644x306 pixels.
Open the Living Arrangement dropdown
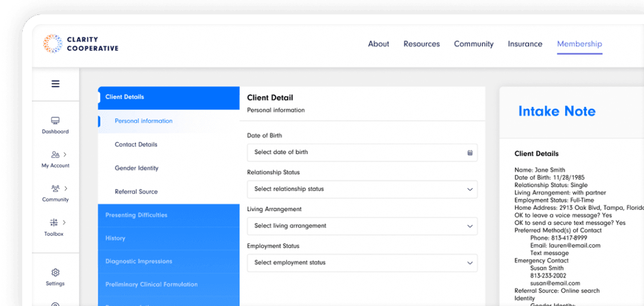click(362, 226)
